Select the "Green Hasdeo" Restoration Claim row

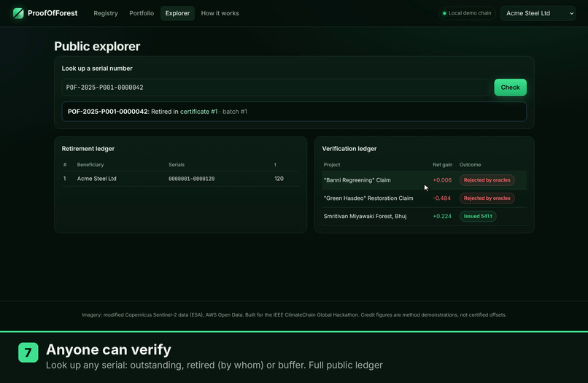tap(424, 198)
